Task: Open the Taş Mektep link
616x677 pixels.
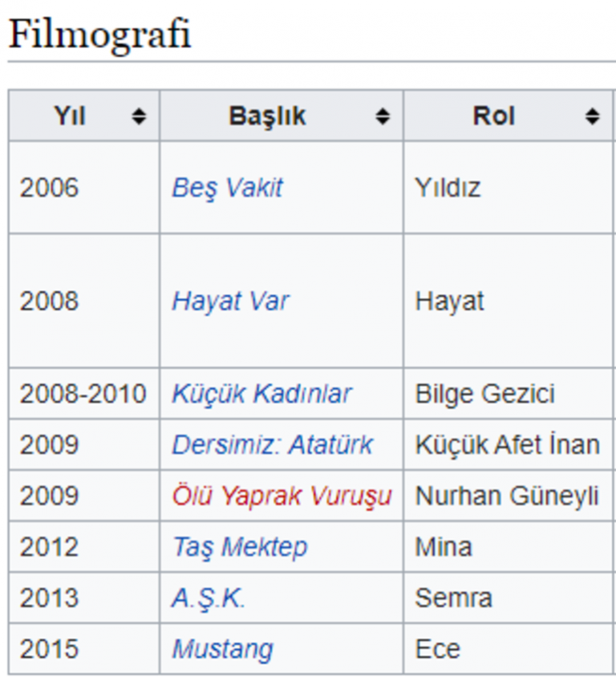Action: point(239,547)
